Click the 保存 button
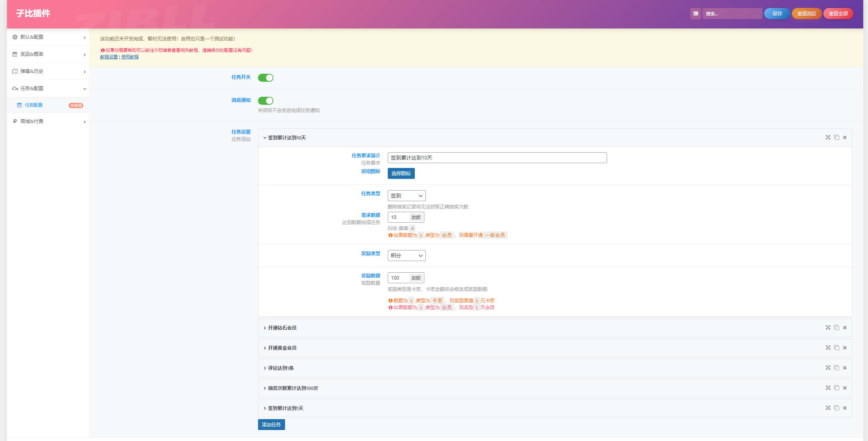This screenshot has height=441, width=868. point(777,14)
